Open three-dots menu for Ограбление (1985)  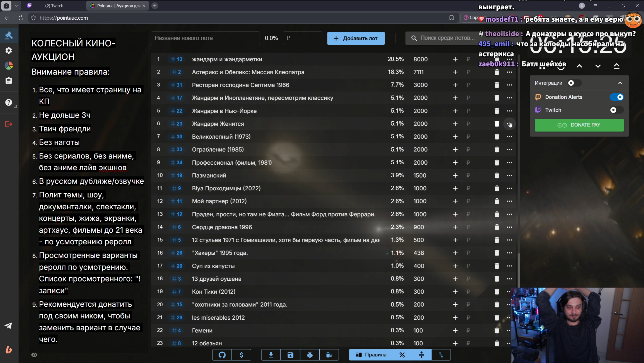click(x=509, y=150)
